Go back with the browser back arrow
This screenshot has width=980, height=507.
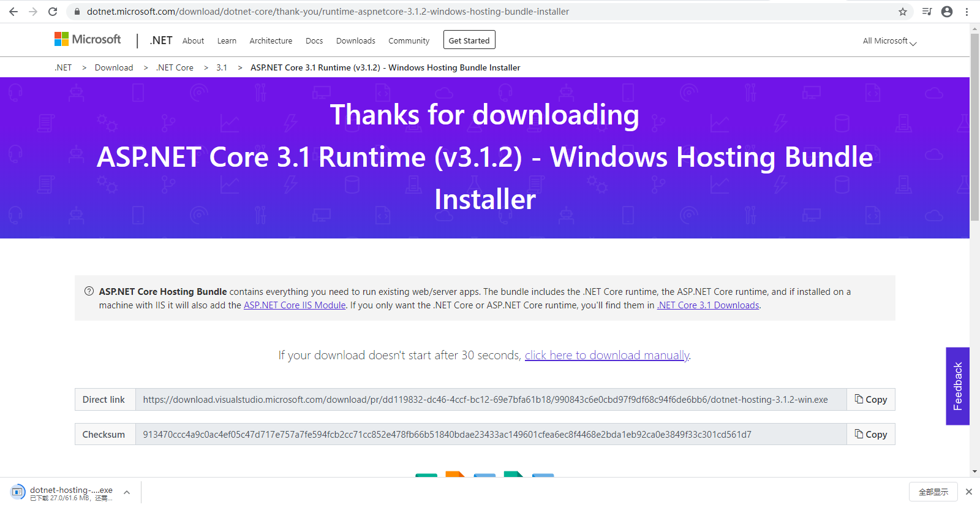(13, 12)
